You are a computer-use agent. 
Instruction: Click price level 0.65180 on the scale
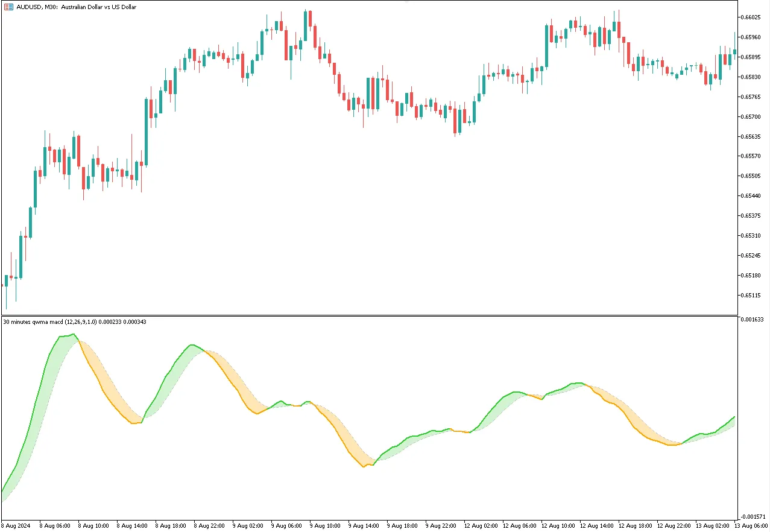pyautogui.click(x=752, y=276)
